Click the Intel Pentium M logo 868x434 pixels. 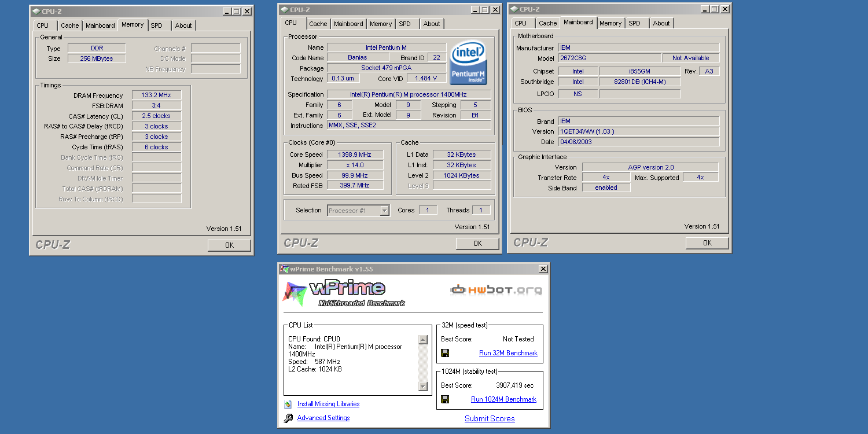point(468,62)
